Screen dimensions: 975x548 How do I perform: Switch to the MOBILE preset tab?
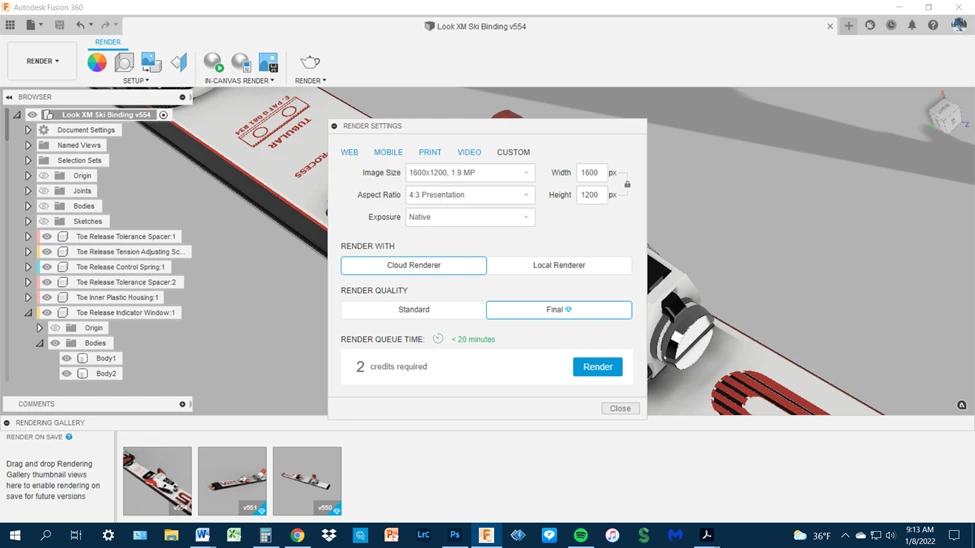click(388, 152)
